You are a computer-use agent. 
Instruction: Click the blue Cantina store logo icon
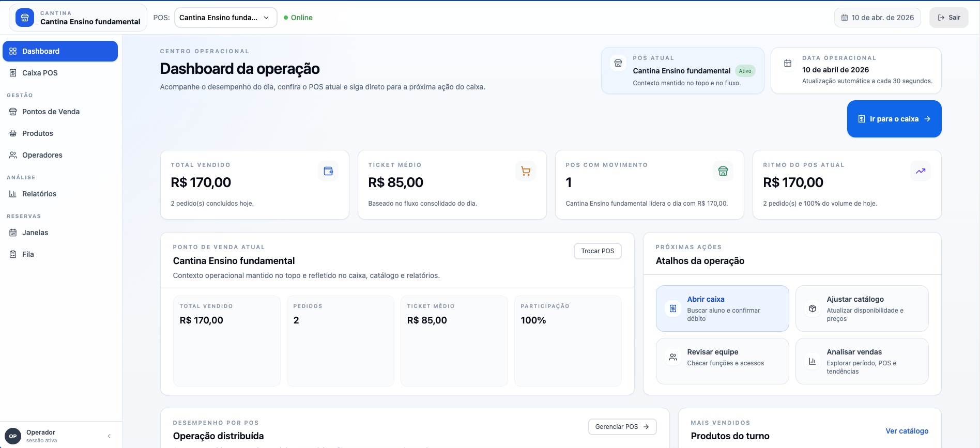click(x=25, y=18)
